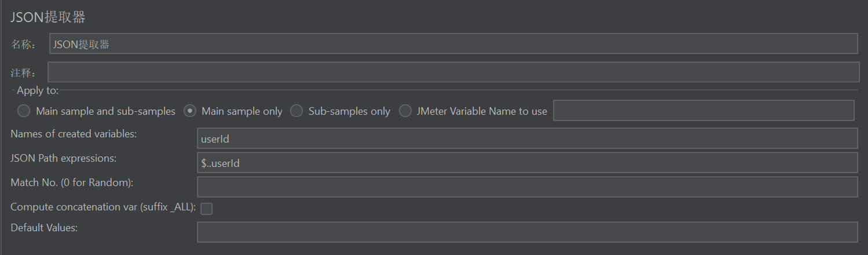Focus the JSON Path expressions input field

tap(527, 163)
